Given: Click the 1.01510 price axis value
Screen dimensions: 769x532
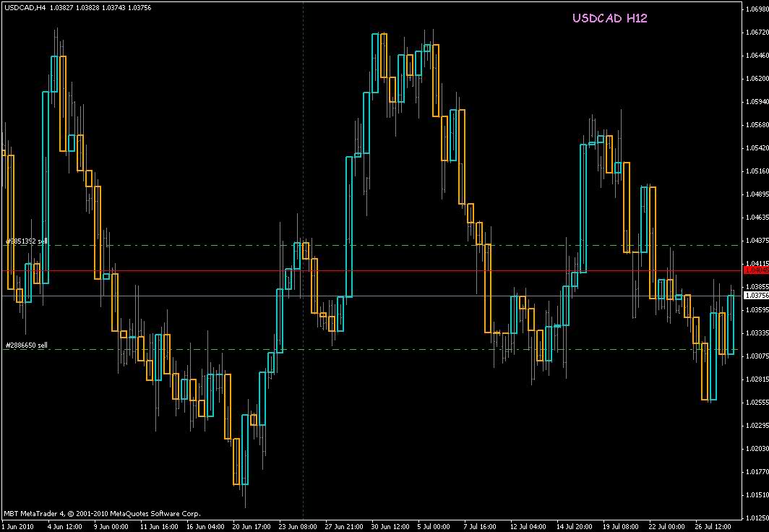Looking at the screenshot, I should click(757, 494).
